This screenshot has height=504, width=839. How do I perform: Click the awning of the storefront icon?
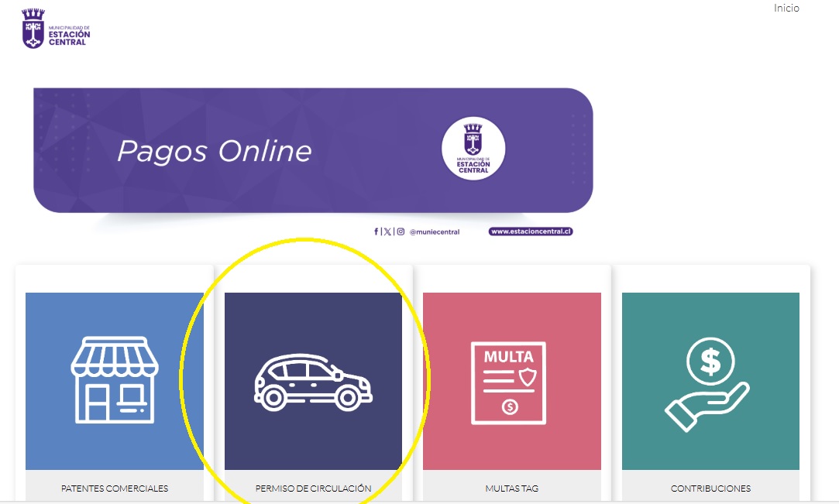pyautogui.click(x=115, y=355)
